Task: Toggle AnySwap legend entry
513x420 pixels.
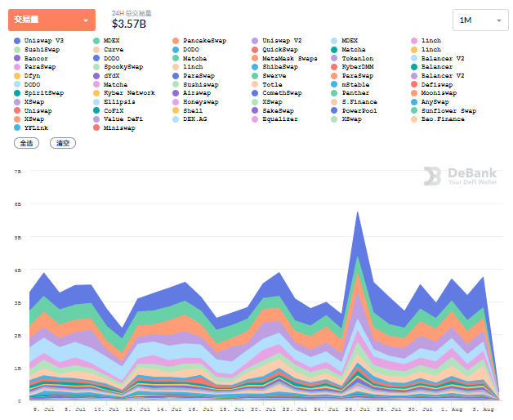Action: tap(430, 102)
